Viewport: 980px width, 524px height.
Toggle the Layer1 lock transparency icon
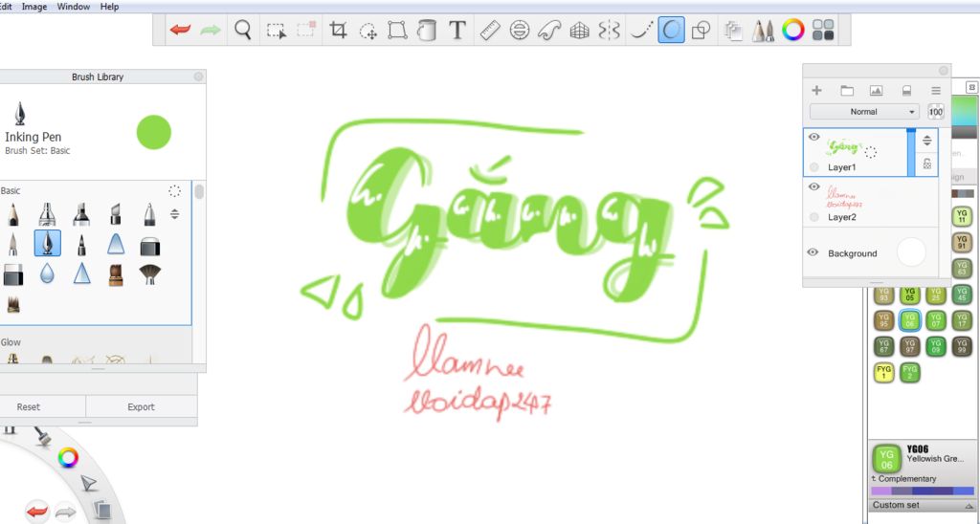click(x=926, y=164)
